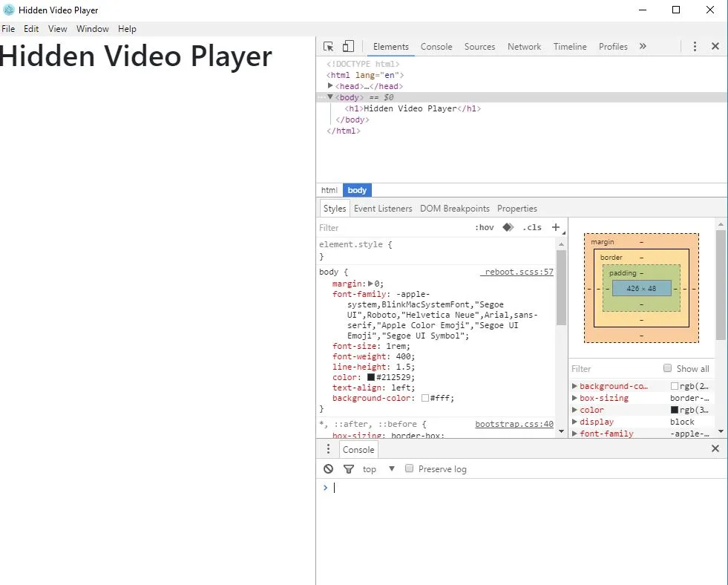The height and width of the screenshot is (585, 728).
Task: Close the DevTools panel
Action: [715, 46]
